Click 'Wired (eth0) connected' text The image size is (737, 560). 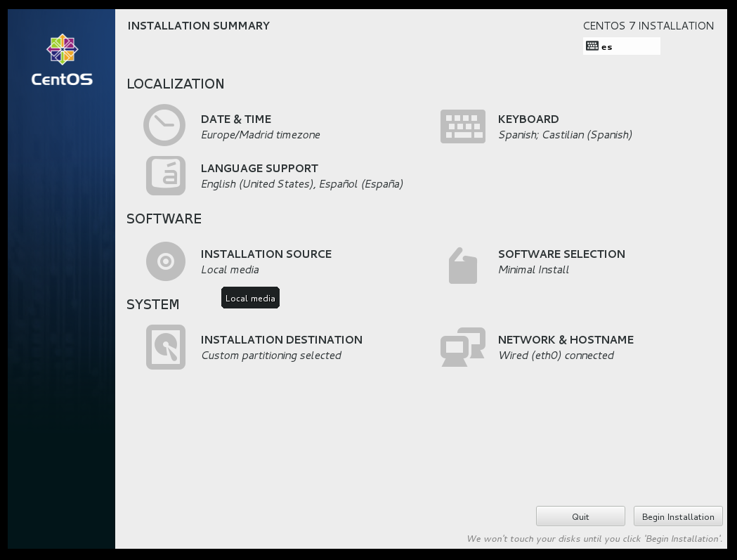click(556, 356)
